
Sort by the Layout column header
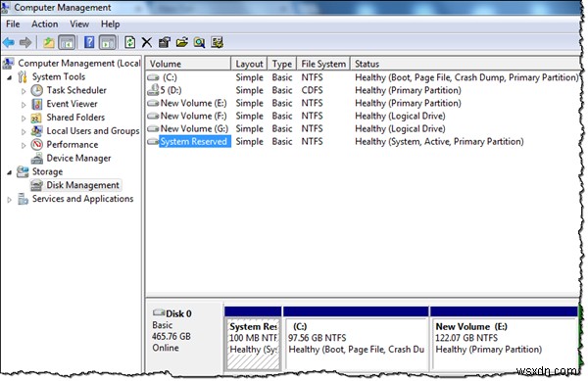(249, 64)
